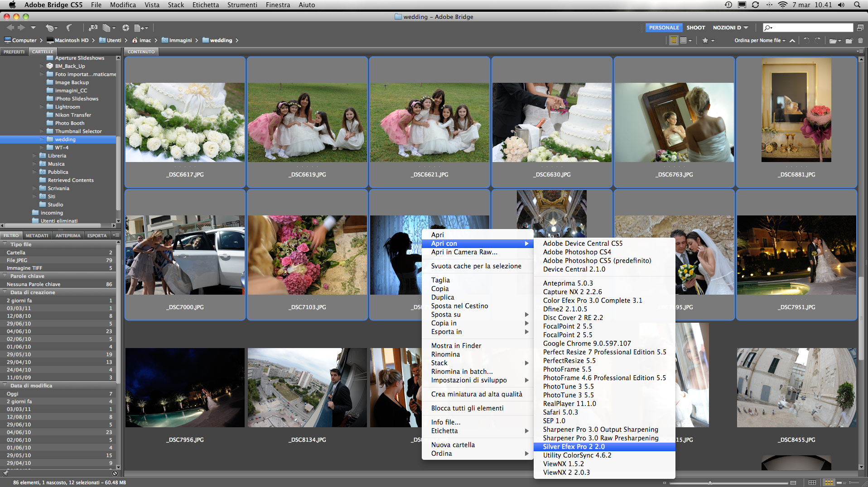Toggle lock thumbnail grid view

click(812, 482)
